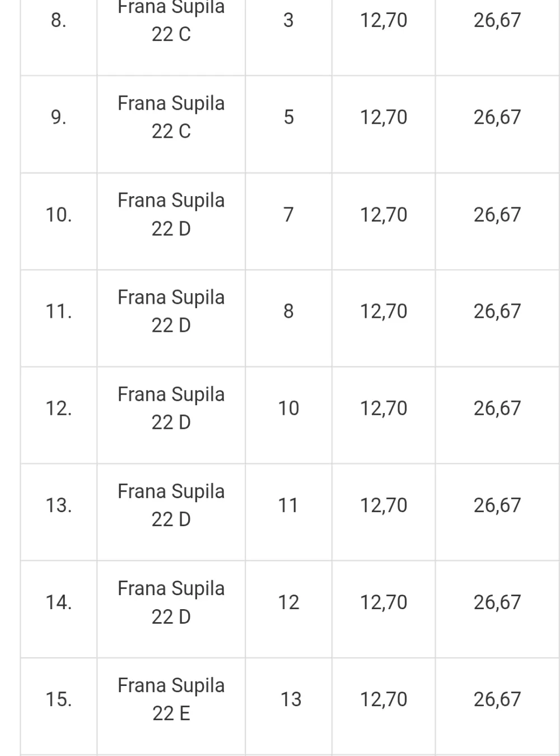Image resolution: width=560 pixels, height=756 pixels.
Task: Click row number 10. cell
Action: point(58,215)
